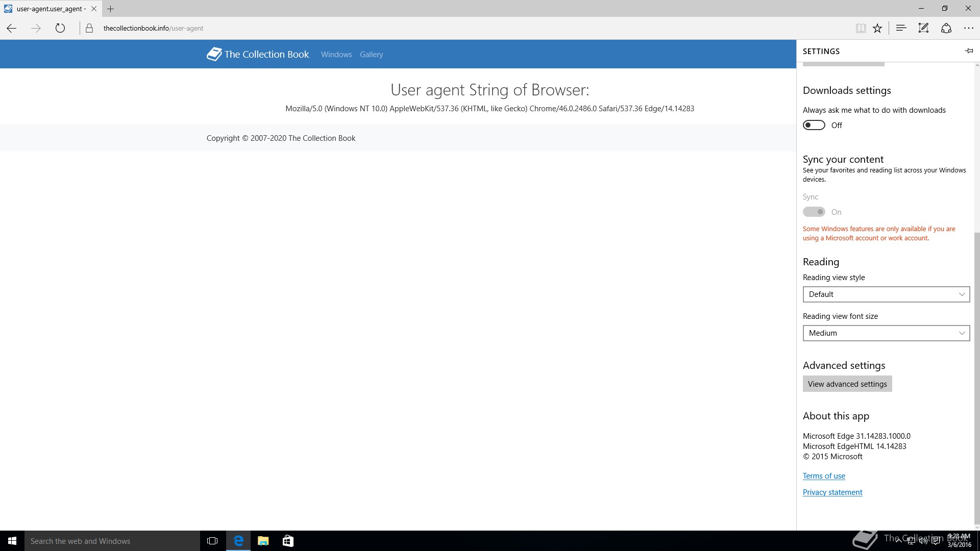This screenshot has height=551, width=980.
Task: Click Microsoft EdgeHTML 14.14283 text
Action: point(854,446)
